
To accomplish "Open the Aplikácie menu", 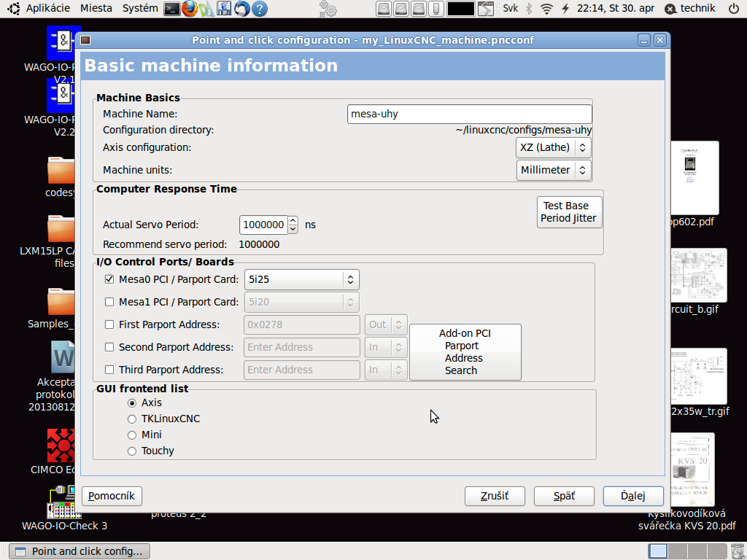I will [47, 8].
